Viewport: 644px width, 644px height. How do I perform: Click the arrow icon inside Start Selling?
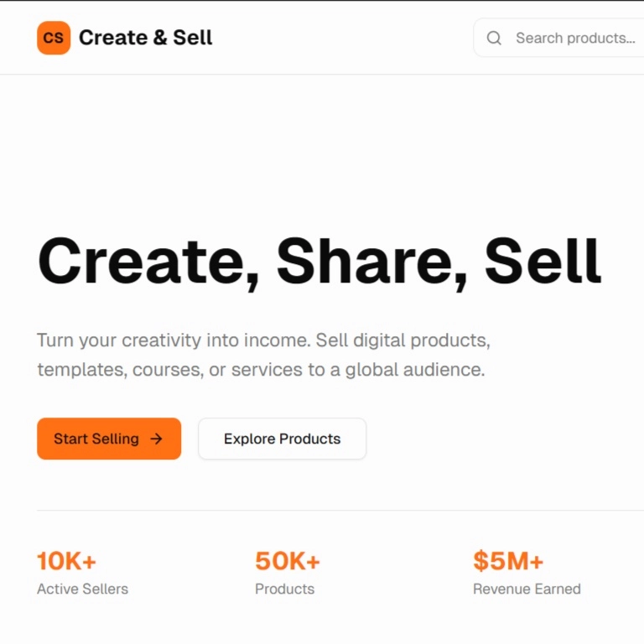(x=157, y=439)
